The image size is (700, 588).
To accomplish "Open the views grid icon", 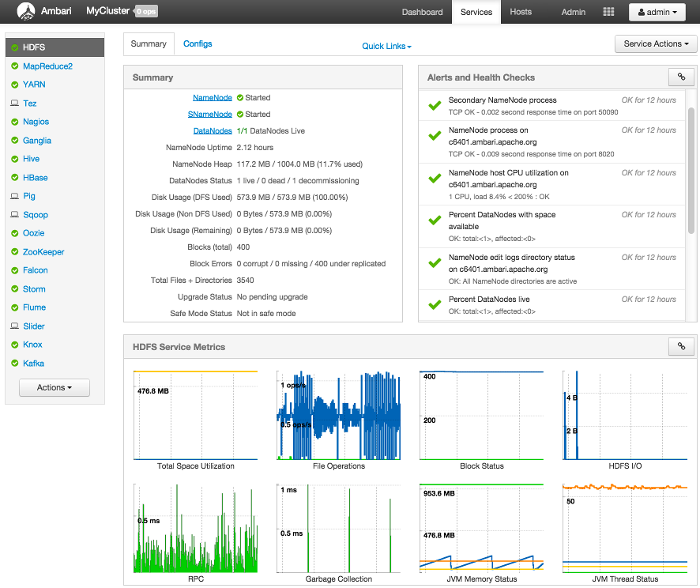I will pyautogui.click(x=608, y=12).
